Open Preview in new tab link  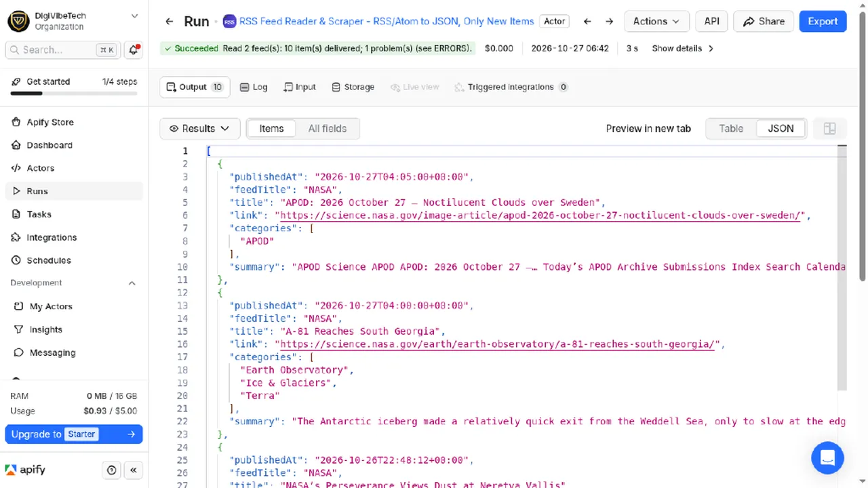click(x=648, y=128)
